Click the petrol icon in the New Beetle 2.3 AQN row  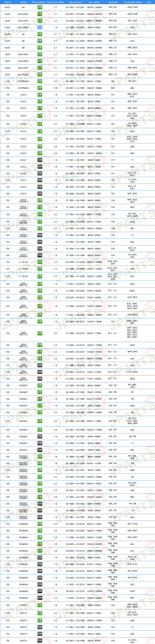pos(40,345)
